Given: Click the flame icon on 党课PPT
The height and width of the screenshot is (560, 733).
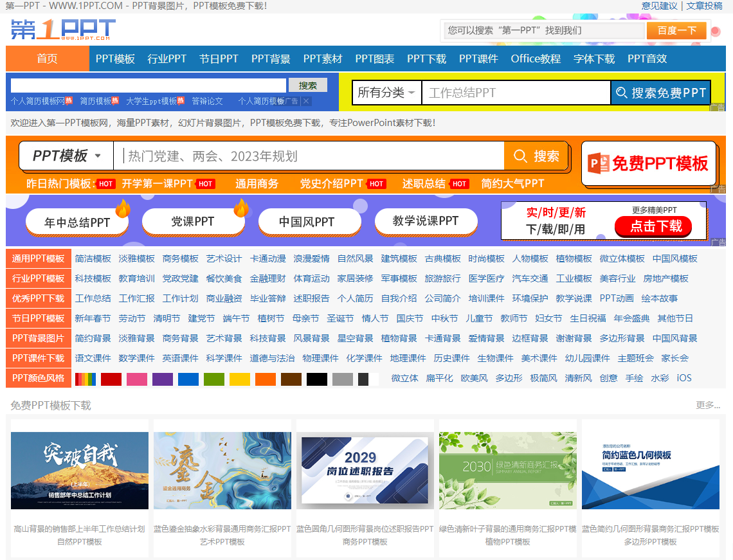Looking at the screenshot, I should coord(241,208).
